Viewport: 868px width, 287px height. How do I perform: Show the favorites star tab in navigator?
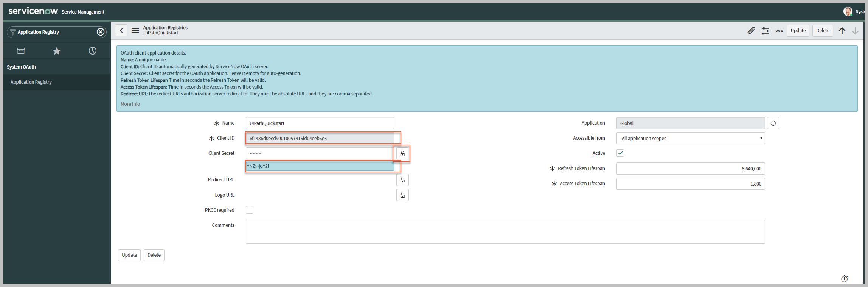(x=57, y=51)
